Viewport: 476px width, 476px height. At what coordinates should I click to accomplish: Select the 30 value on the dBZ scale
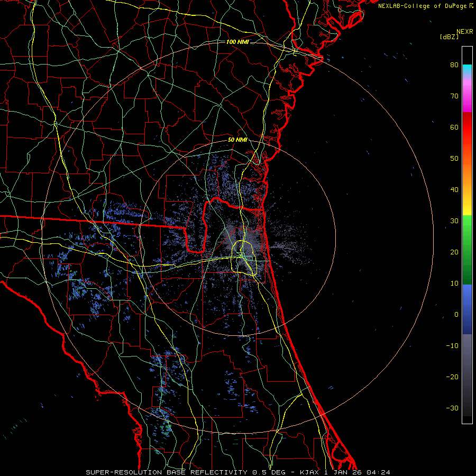454,221
